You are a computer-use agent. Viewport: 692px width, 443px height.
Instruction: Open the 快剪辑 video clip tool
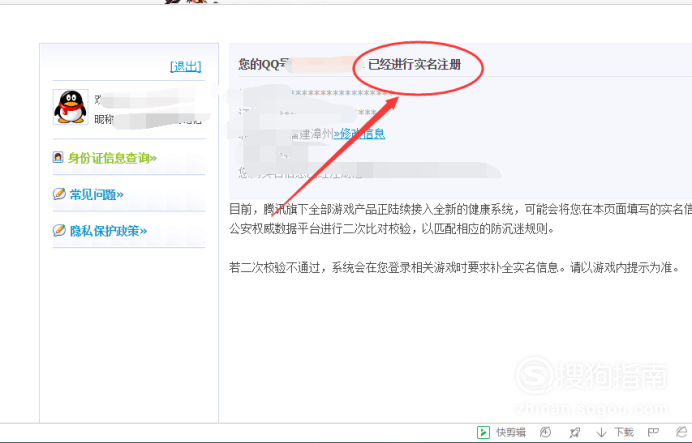pyautogui.click(x=501, y=432)
